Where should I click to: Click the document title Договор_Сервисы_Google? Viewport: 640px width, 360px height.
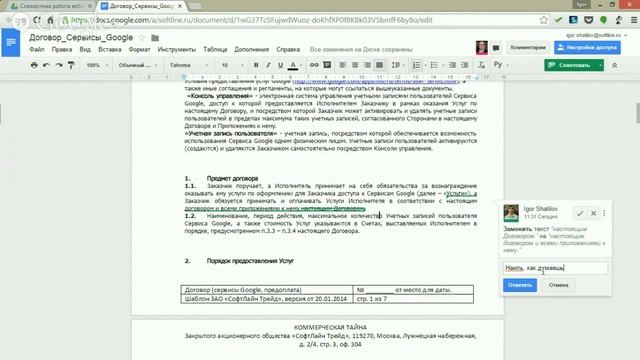pyautogui.click(x=81, y=38)
